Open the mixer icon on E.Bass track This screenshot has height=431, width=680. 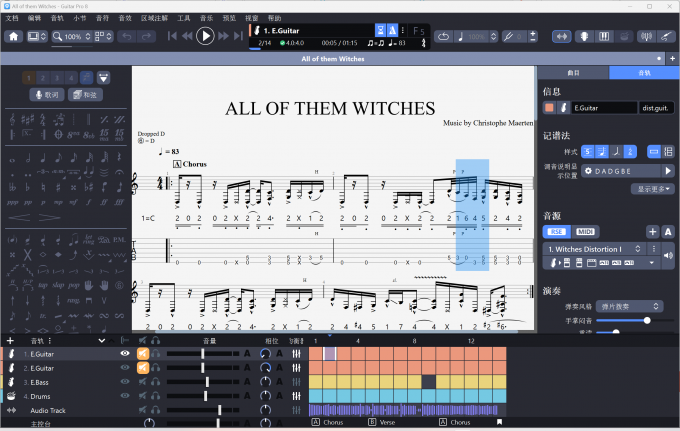point(297,382)
